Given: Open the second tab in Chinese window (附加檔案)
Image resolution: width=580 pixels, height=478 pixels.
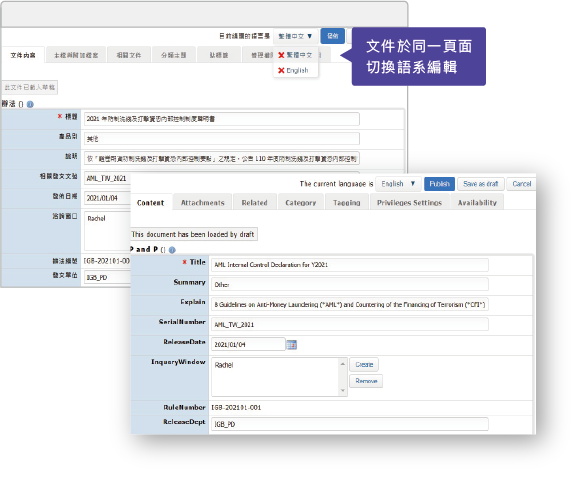Looking at the screenshot, I should (x=76, y=55).
